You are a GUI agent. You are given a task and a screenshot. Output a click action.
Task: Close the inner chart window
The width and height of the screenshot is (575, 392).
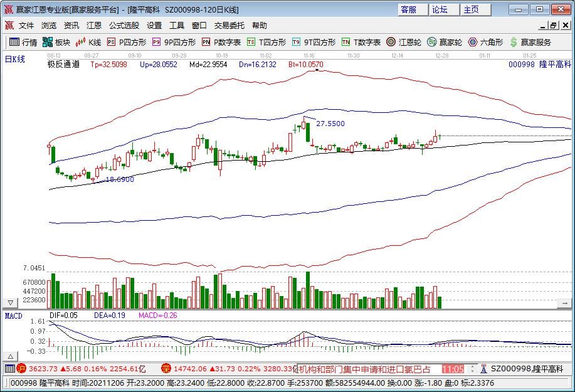pyautogui.click(x=566, y=25)
